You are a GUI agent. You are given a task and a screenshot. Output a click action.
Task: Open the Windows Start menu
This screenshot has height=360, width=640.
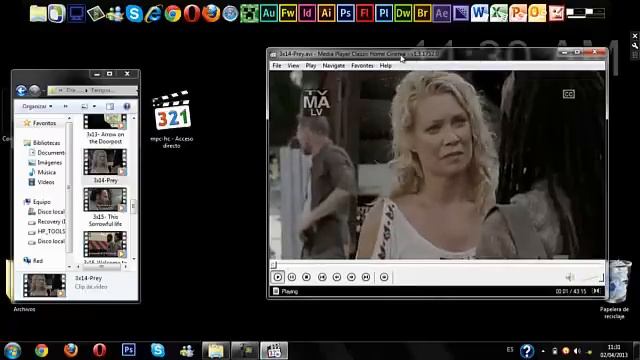pyautogui.click(x=12, y=351)
